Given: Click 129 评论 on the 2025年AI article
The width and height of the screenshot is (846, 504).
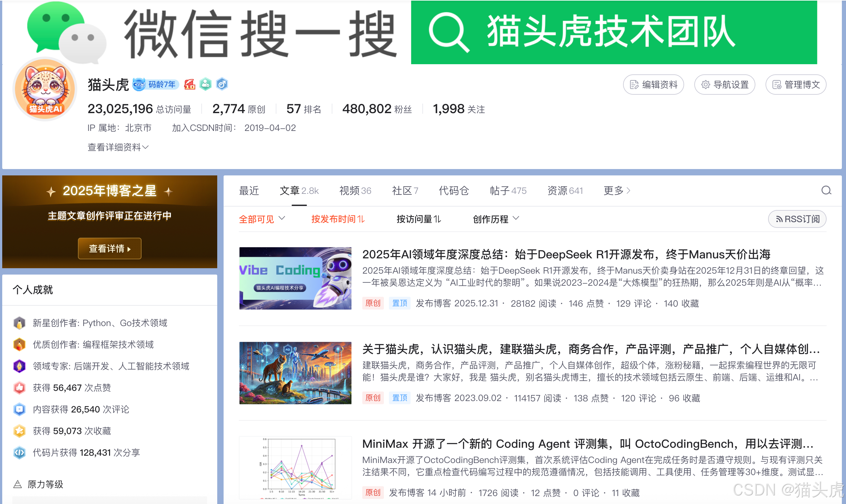Looking at the screenshot, I should 634,303.
